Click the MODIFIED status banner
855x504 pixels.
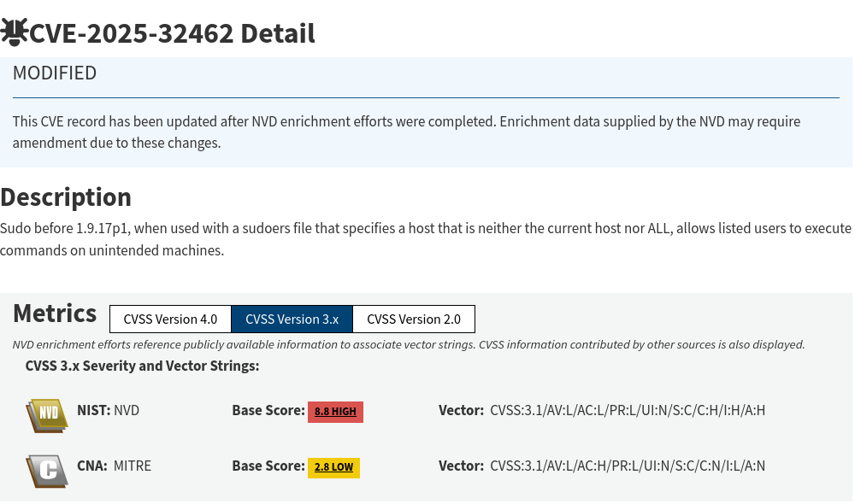click(55, 73)
